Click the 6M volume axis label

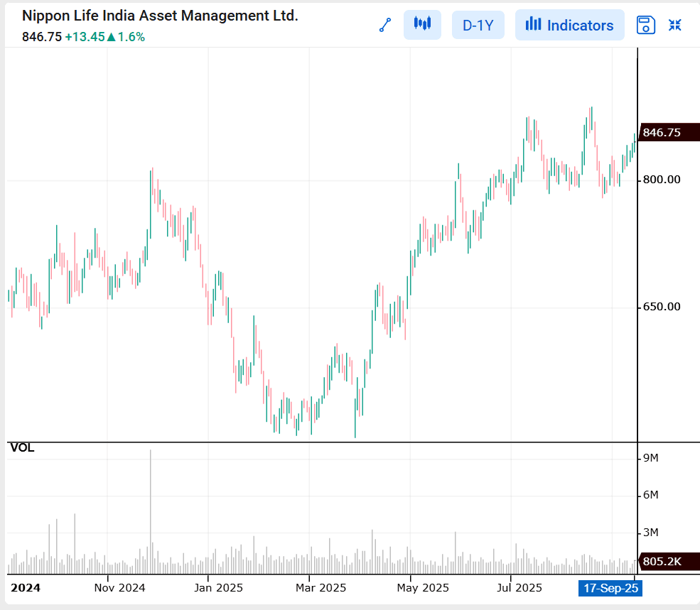650,495
